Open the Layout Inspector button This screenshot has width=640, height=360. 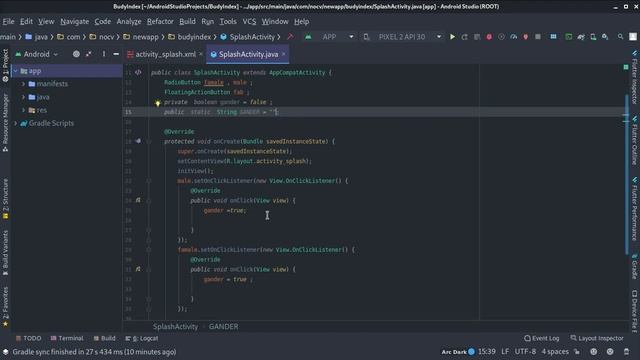597,338
